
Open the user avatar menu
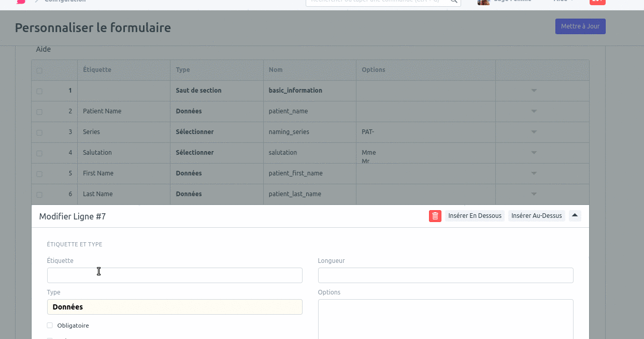tap(483, 2)
